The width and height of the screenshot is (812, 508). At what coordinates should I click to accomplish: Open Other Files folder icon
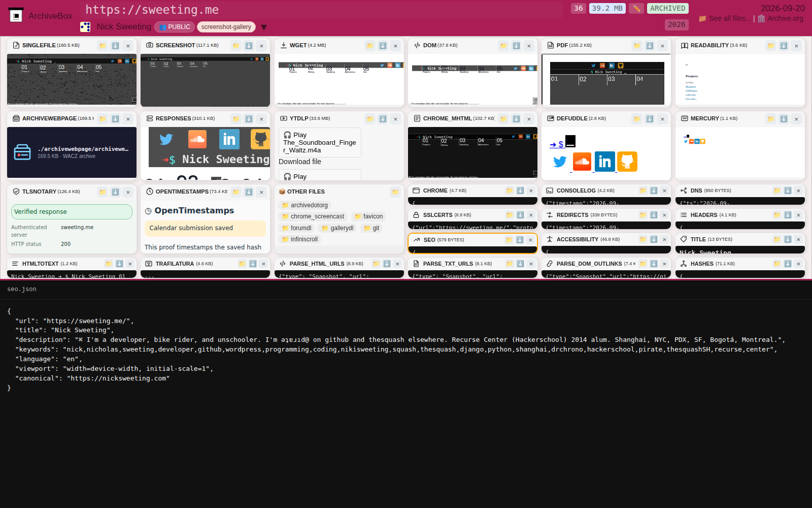coord(395,192)
